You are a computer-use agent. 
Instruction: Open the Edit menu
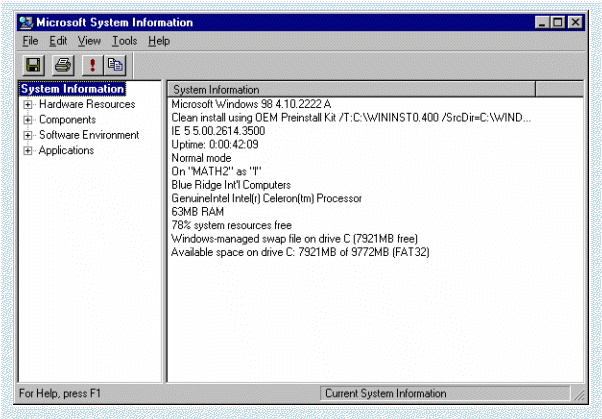point(58,41)
